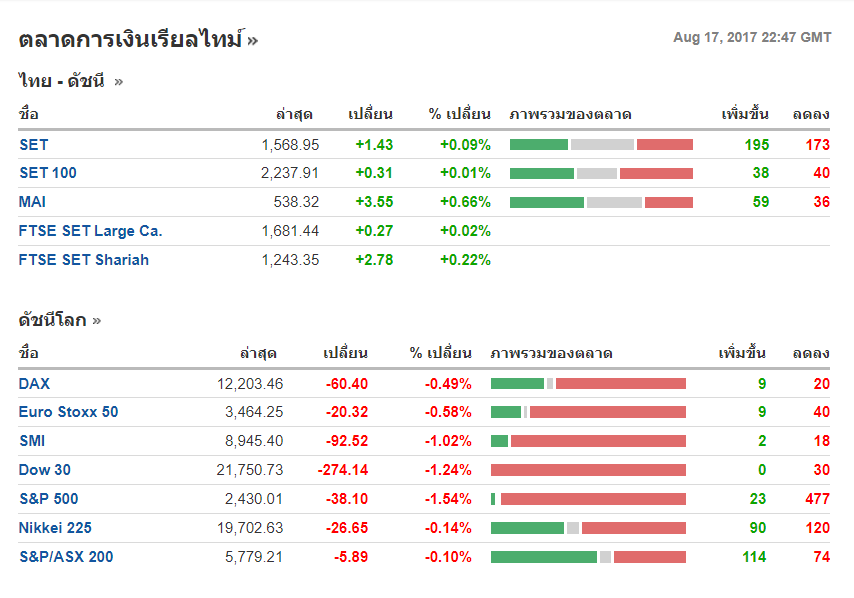
Task: Open FTSE SET Large Ca. index
Action: 90,231
